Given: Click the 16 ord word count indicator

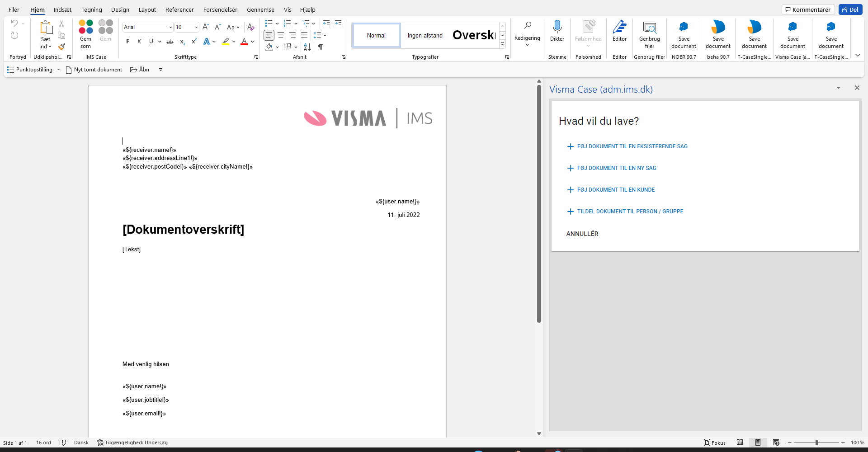Looking at the screenshot, I should 43,443.
